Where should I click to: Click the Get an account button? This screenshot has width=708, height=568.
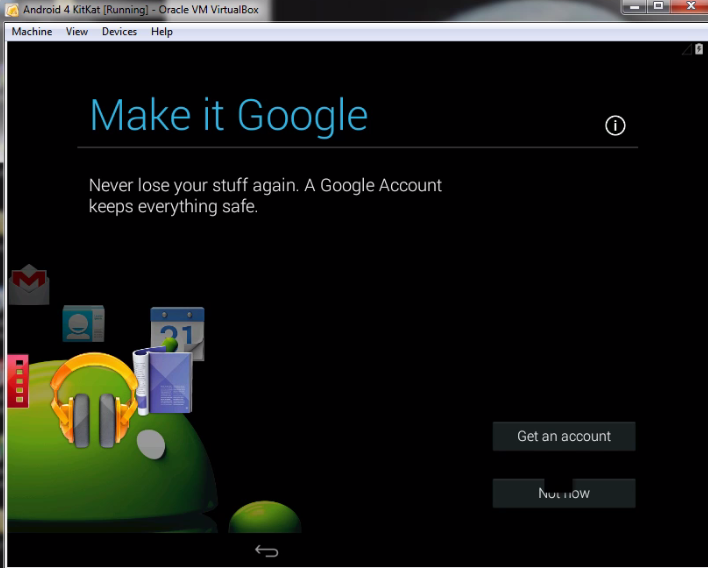click(x=564, y=436)
